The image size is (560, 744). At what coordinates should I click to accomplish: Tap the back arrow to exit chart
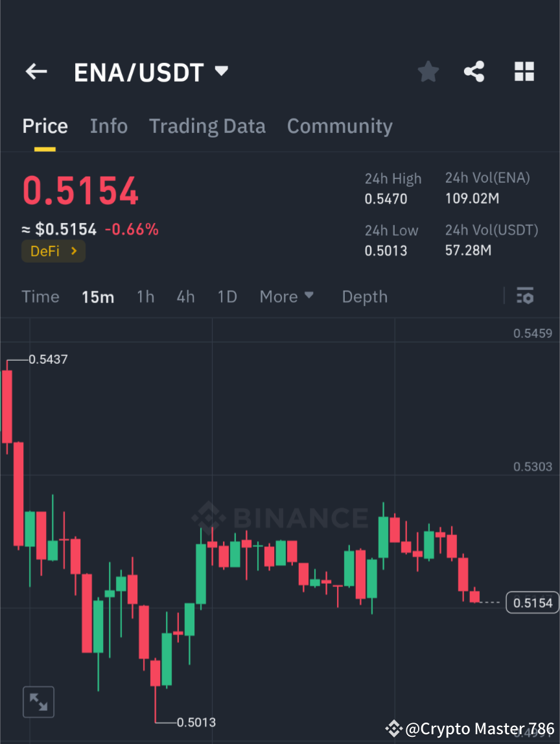[x=36, y=71]
